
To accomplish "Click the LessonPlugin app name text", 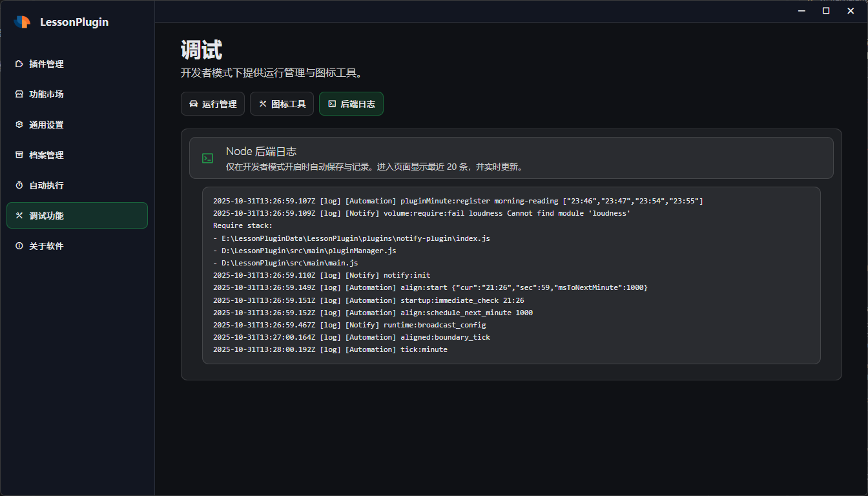I will (x=74, y=22).
